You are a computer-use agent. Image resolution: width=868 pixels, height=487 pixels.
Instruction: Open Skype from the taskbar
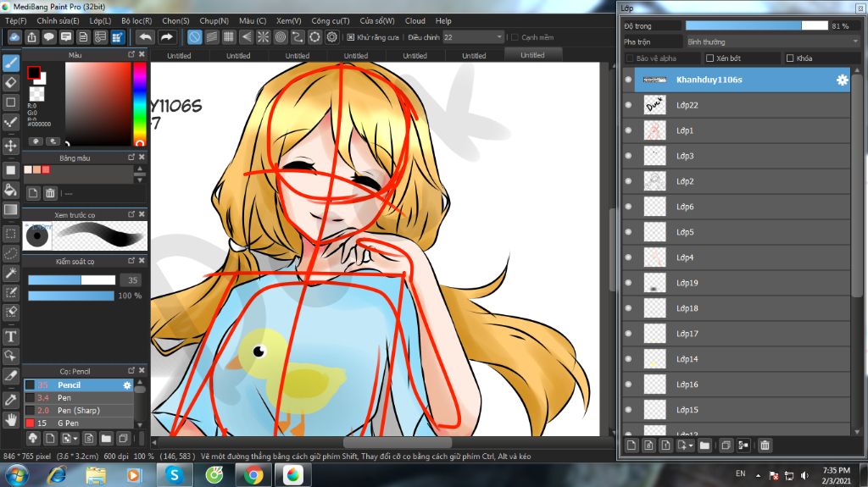pos(175,475)
